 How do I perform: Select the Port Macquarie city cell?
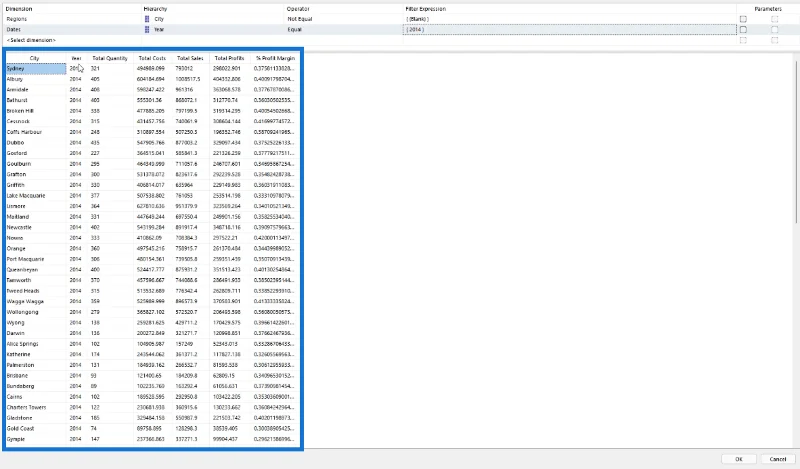point(36,259)
